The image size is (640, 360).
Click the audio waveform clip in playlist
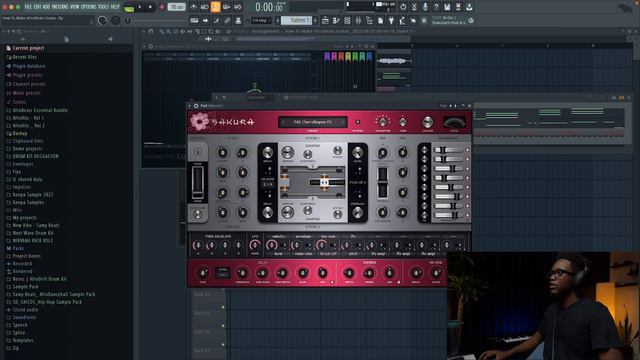click(394, 61)
